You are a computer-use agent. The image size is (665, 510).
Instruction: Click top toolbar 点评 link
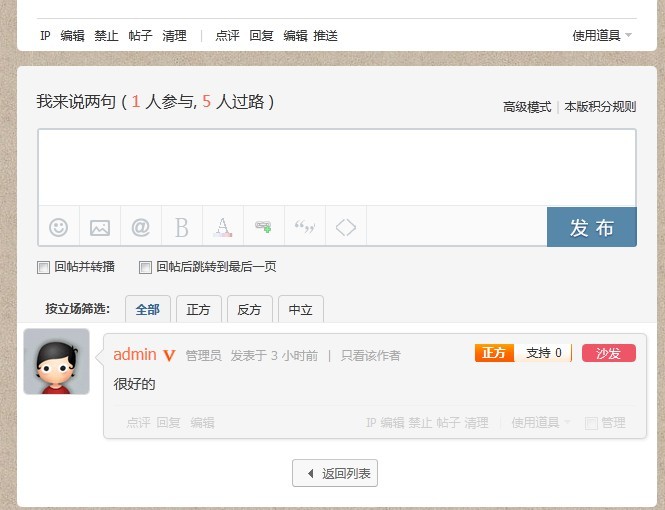click(x=227, y=36)
